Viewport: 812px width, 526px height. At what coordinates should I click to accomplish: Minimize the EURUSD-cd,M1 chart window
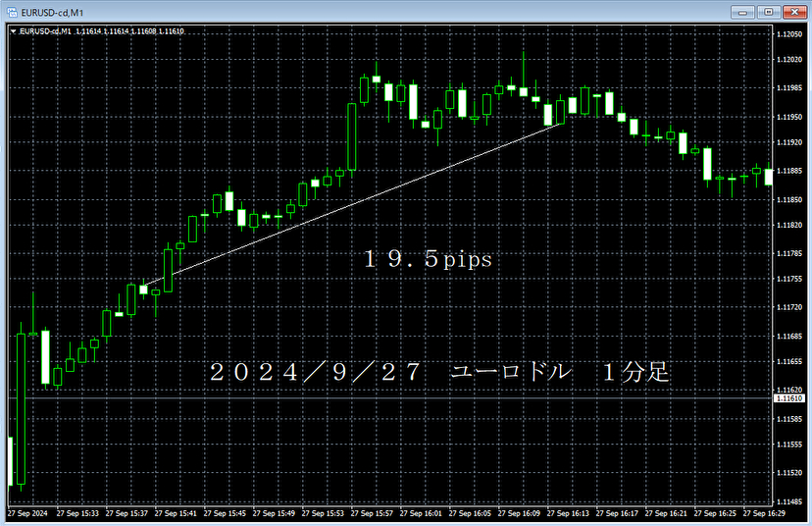tap(743, 12)
